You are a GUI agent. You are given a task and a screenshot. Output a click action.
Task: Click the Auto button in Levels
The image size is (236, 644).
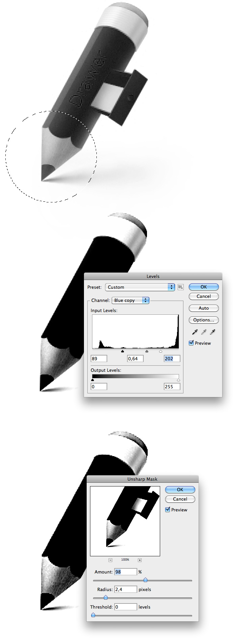point(204,308)
